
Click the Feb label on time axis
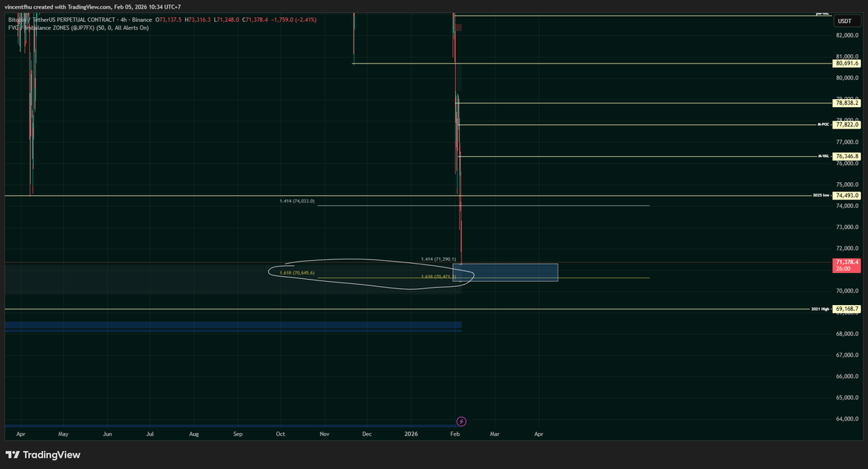tap(455, 434)
